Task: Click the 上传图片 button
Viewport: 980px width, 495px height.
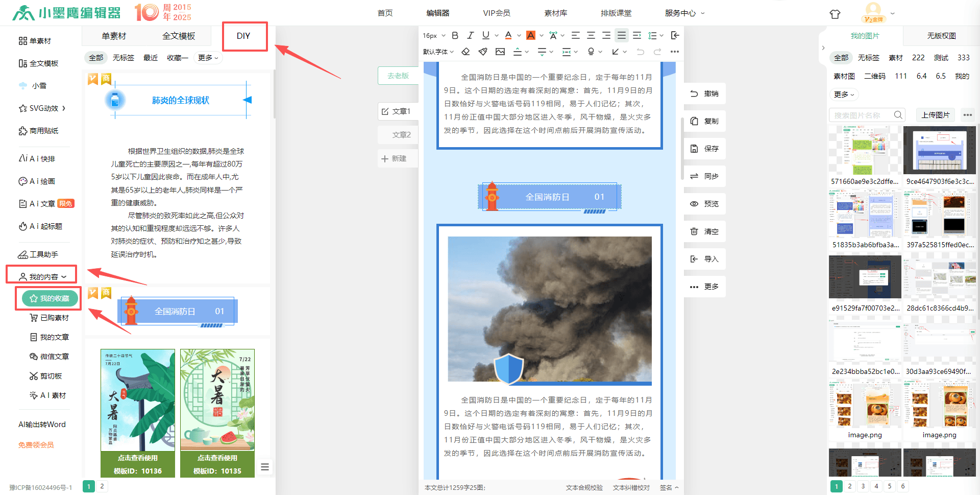Action: (x=935, y=115)
